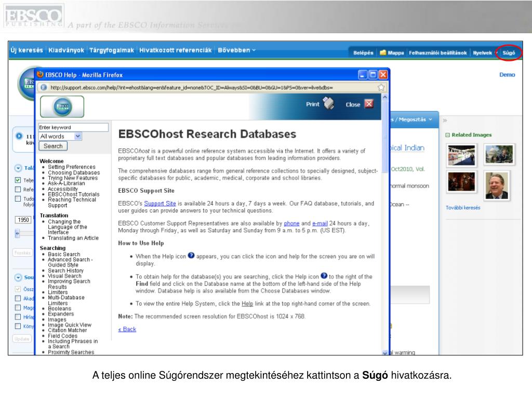The image size is (532, 399).
Task: Maximize the EBSCO Help Firefox window
Action: pyautogui.click(x=373, y=75)
